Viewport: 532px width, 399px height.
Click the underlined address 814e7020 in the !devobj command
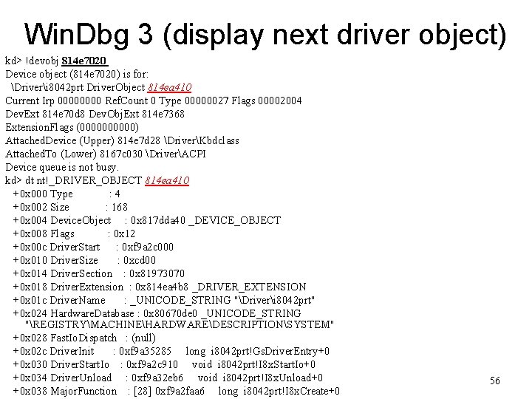[x=84, y=61]
